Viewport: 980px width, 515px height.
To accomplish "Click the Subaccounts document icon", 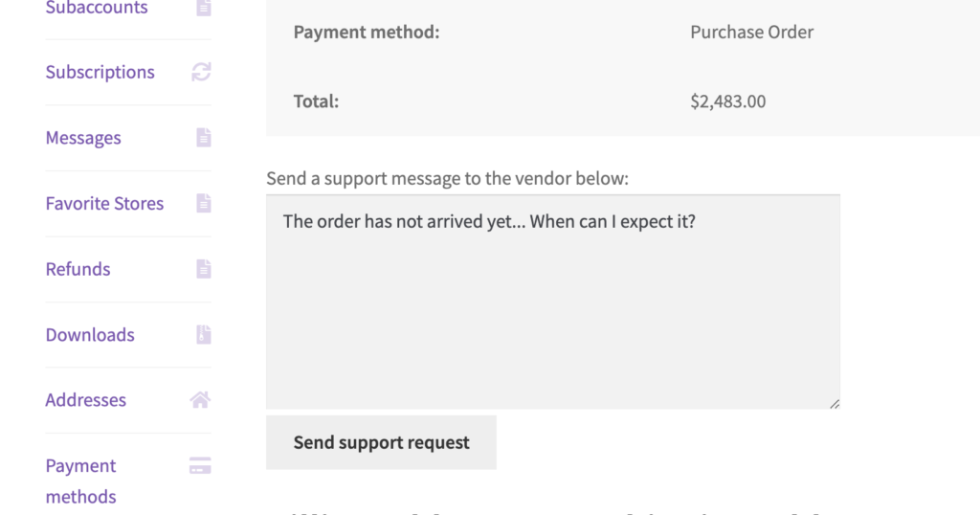I will pyautogui.click(x=204, y=8).
